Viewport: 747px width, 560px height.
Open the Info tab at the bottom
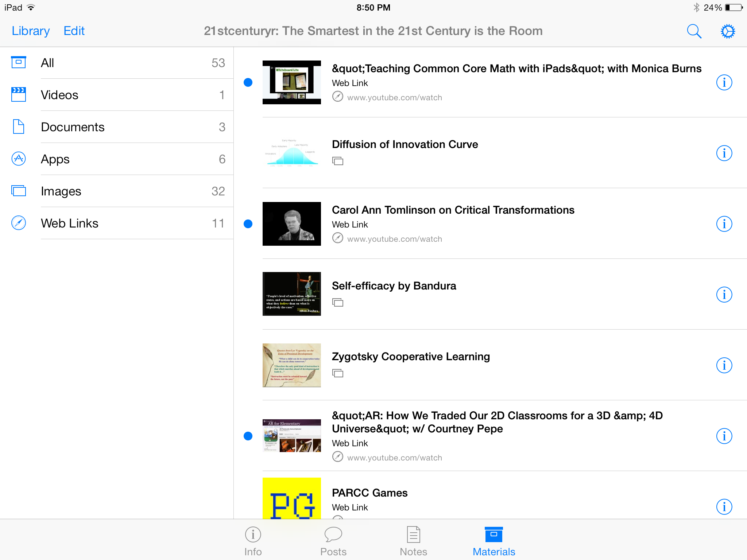point(253,541)
